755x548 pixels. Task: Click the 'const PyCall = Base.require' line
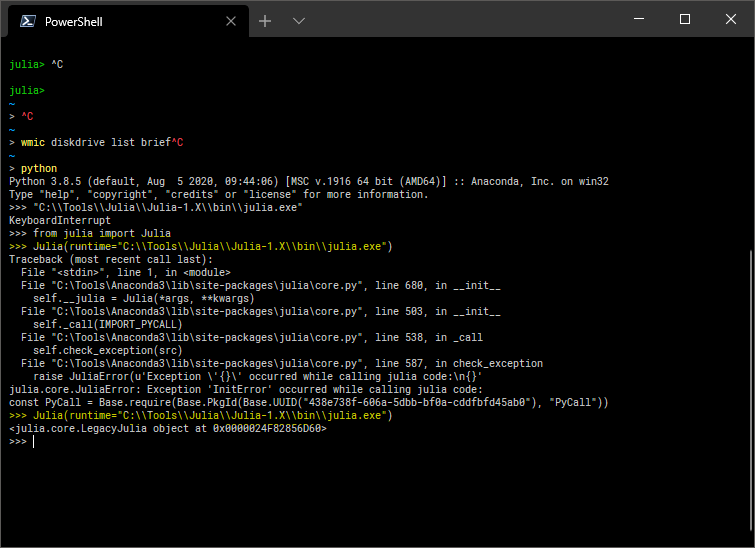(x=309, y=403)
